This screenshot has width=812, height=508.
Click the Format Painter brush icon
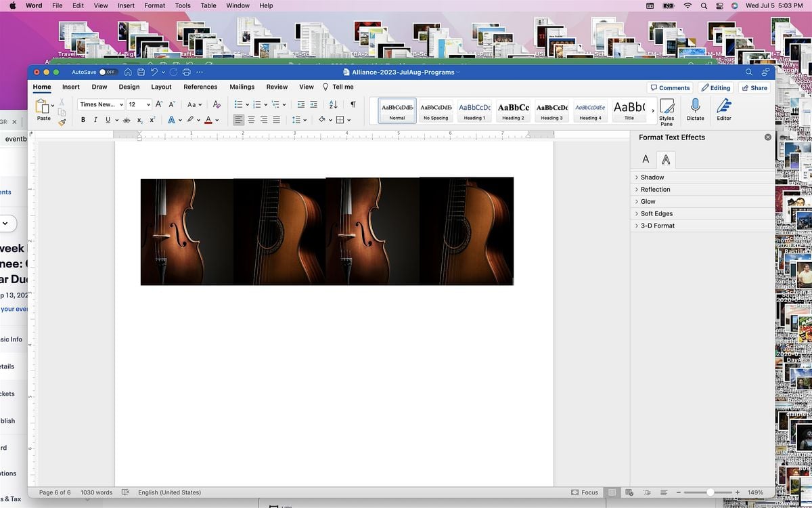[x=62, y=123]
